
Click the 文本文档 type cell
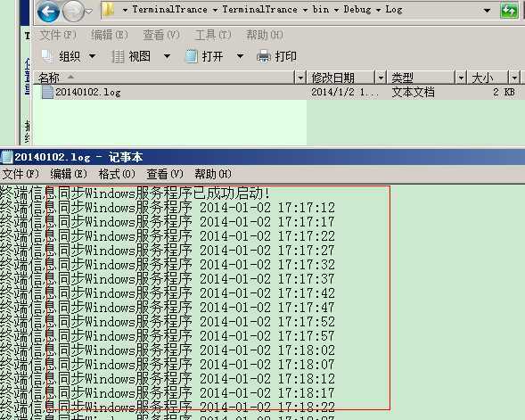(414, 92)
